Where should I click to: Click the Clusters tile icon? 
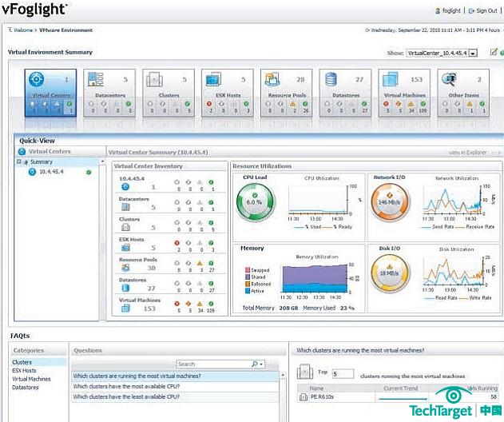tap(156, 80)
